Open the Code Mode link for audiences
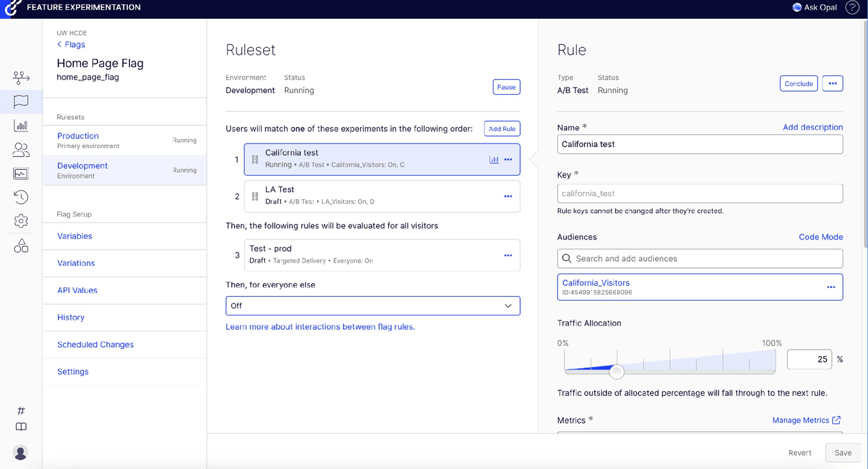Image resolution: width=868 pixels, height=469 pixels. [821, 237]
